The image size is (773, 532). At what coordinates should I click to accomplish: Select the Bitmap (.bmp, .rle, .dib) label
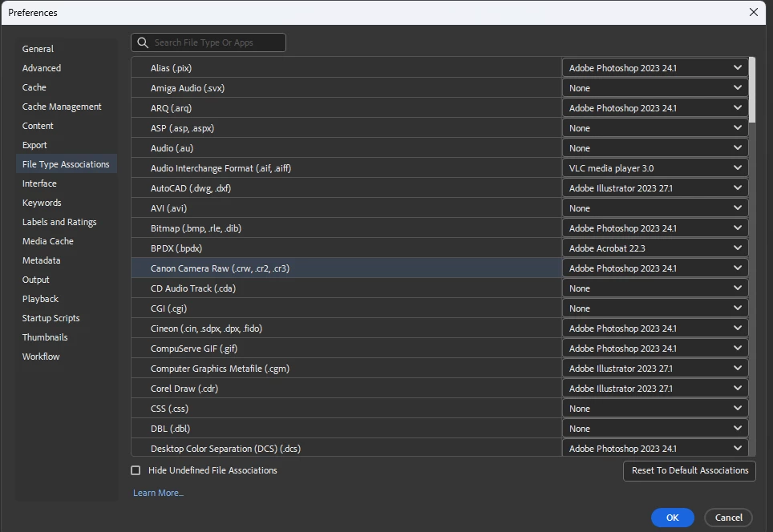tap(196, 228)
